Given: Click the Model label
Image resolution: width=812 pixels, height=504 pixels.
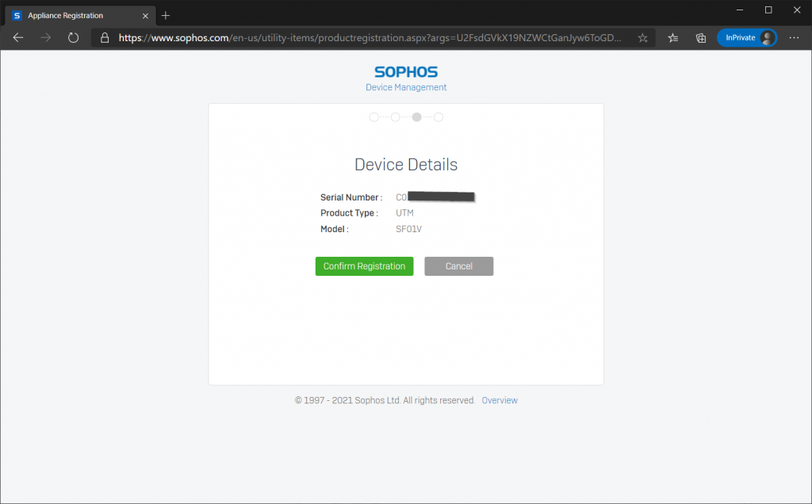Looking at the screenshot, I should pyautogui.click(x=335, y=229).
